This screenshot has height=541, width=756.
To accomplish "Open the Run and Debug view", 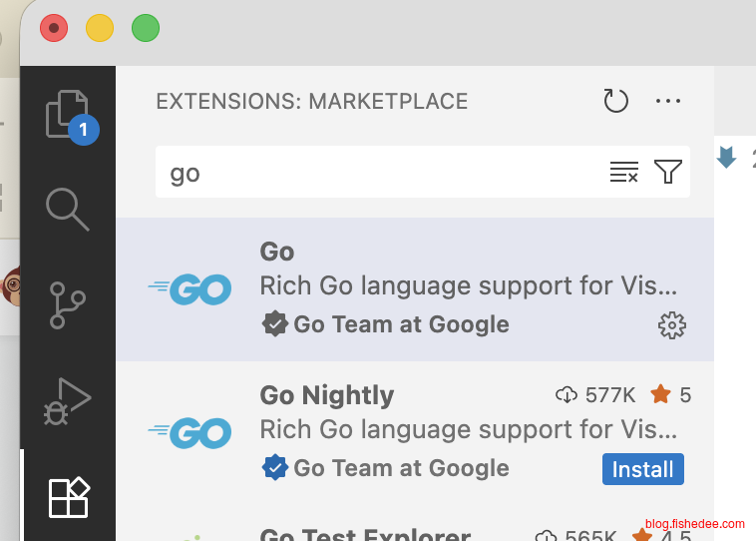I will (x=68, y=401).
